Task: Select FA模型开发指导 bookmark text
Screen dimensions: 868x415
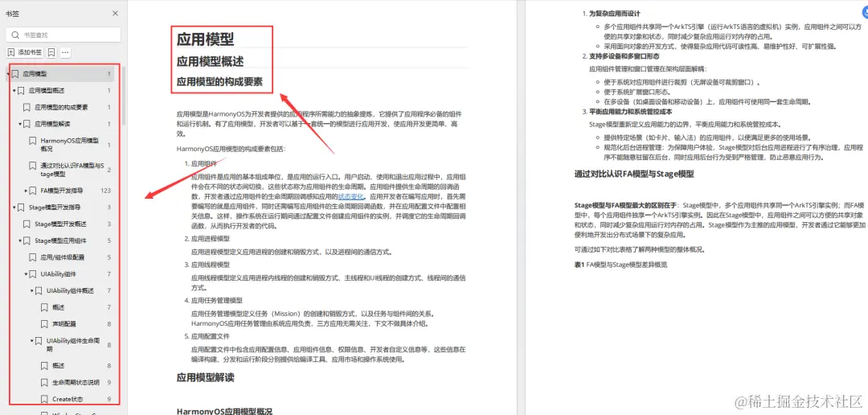Action: coord(62,191)
